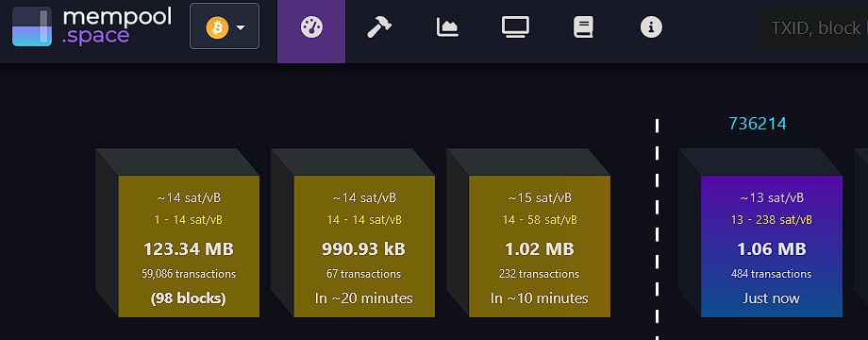This screenshot has height=340, width=868.
Task: Open the About info circle icon
Action: (x=651, y=27)
